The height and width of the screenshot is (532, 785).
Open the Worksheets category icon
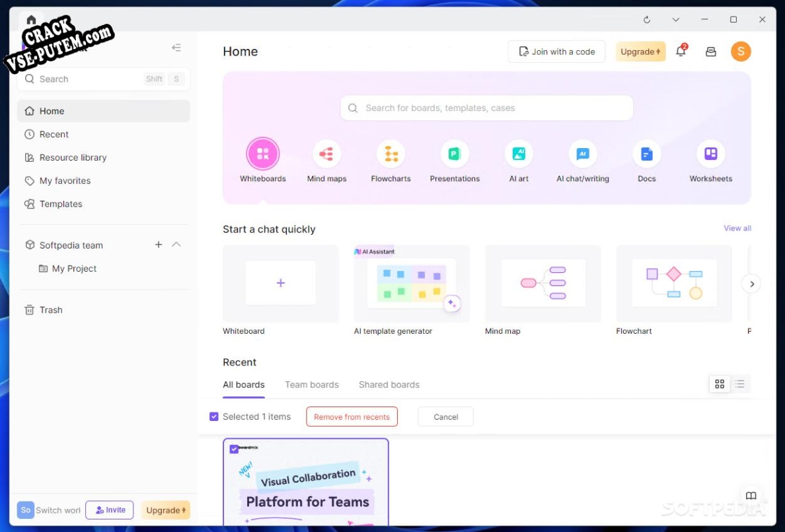710,155
